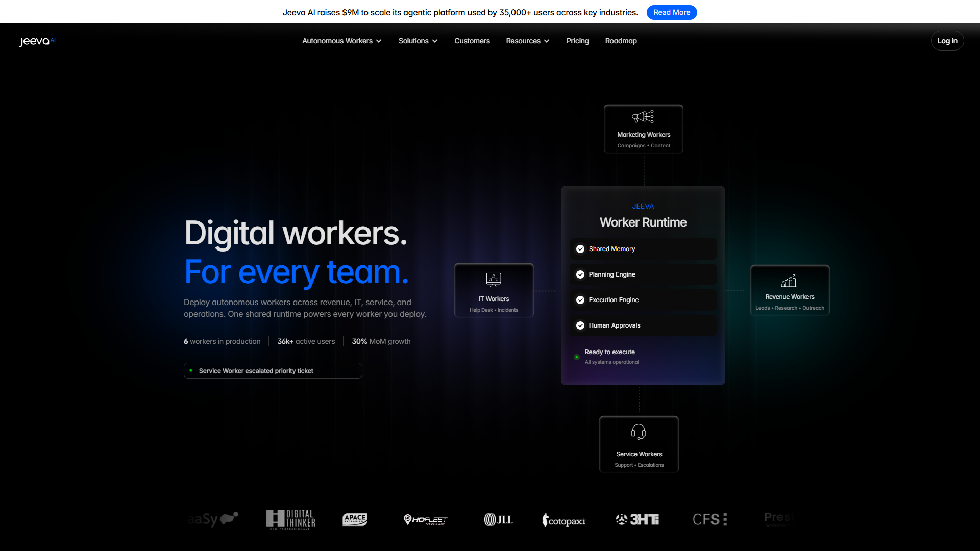Screen dimensions: 980x551
Task: Click the APACE Packaging logo
Action: [355, 519]
